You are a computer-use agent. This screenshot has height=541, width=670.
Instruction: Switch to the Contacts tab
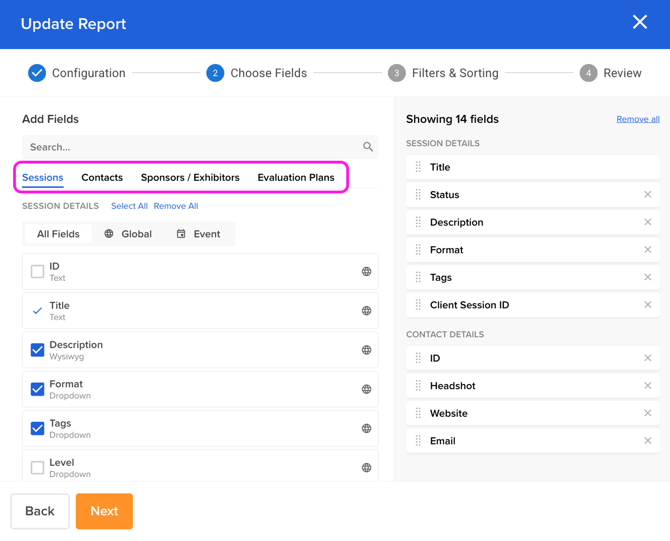point(102,178)
